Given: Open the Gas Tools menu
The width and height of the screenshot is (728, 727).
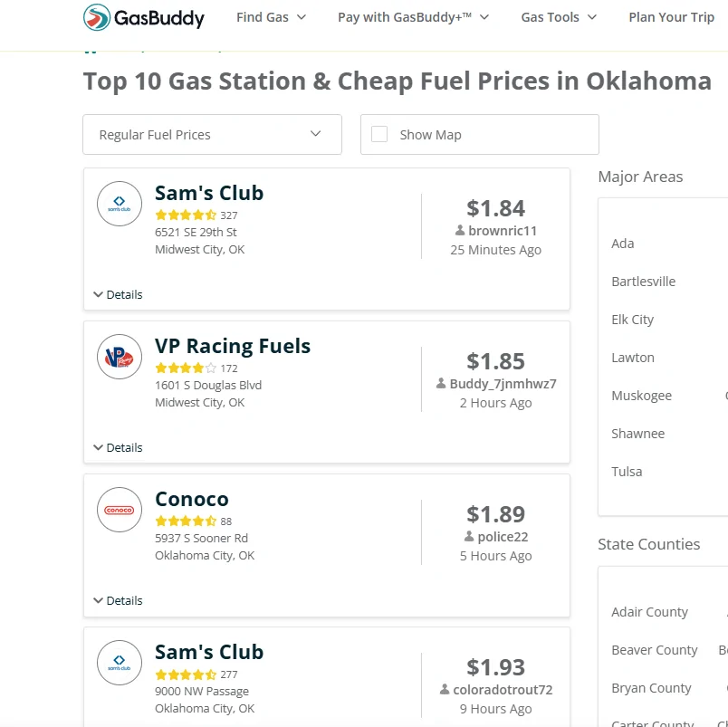Looking at the screenshot, I should [559, 17].
